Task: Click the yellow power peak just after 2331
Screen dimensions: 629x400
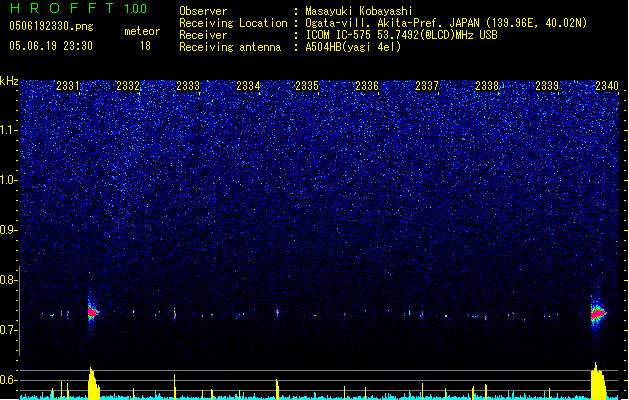Action: tap(93, 383)
